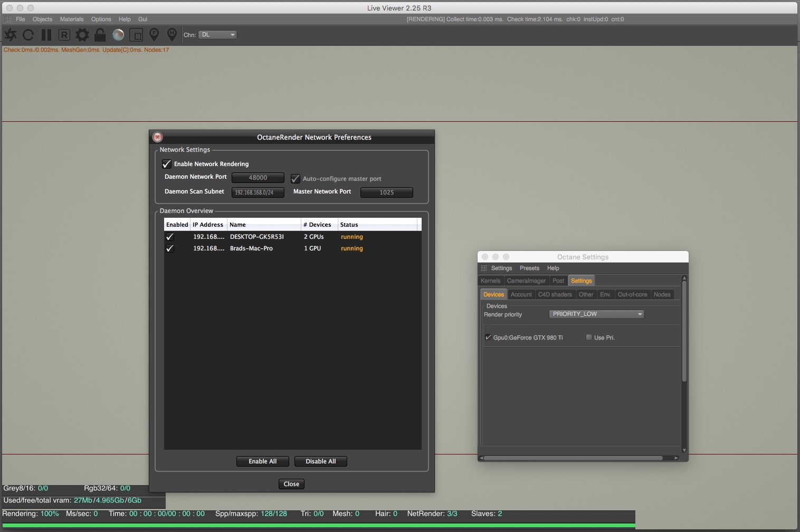The image size is (800, 532).
Task: Click the Master Network Port field
Action: [387, 192]
